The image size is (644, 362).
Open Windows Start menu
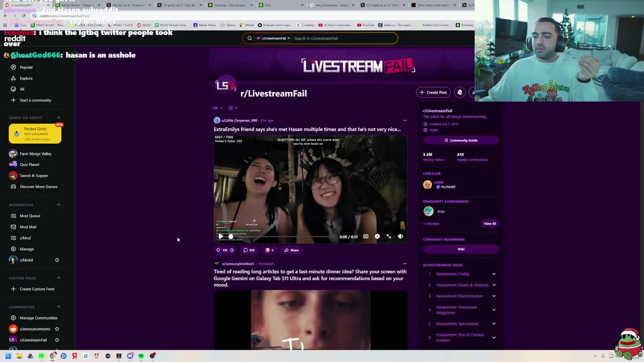8,356
